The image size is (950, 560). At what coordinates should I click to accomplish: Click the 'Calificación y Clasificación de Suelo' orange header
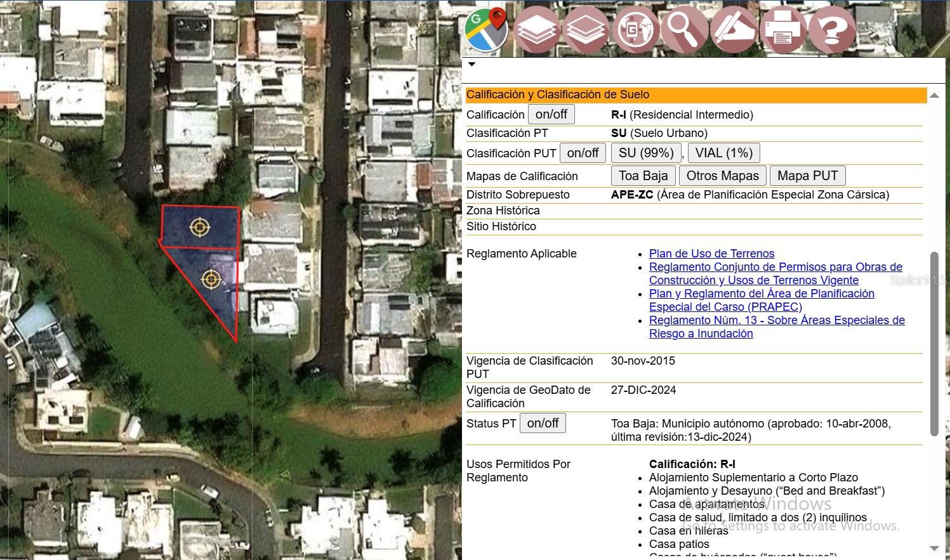coord(697,95)
